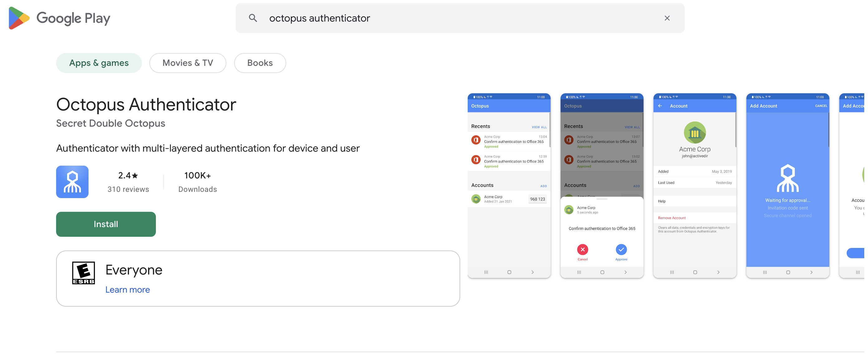The height and width of the screenshot is (355, 868).
Task: Click the ESRB Everyone rating icon
Action: [x=83, y=273]
